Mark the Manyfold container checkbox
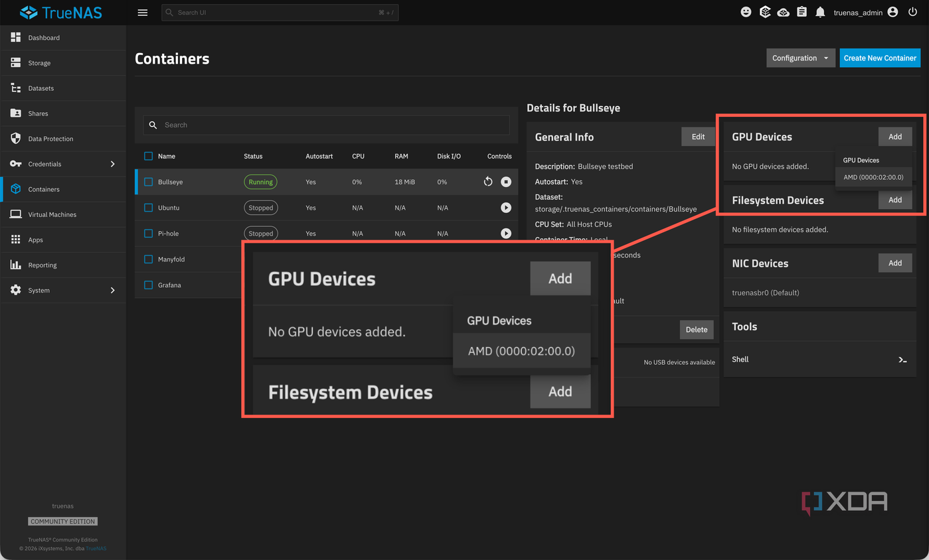 tap(149, 259)
